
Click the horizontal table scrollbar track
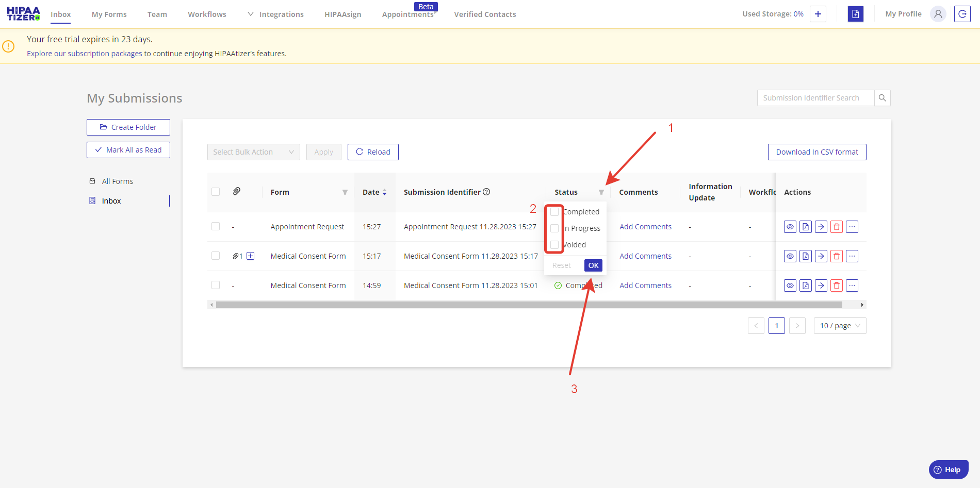point(529,305)
